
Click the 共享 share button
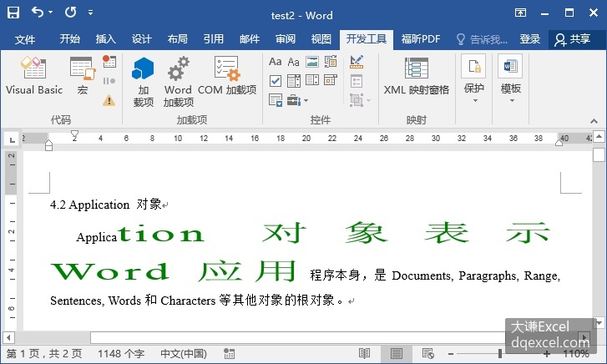click(573, 39)
